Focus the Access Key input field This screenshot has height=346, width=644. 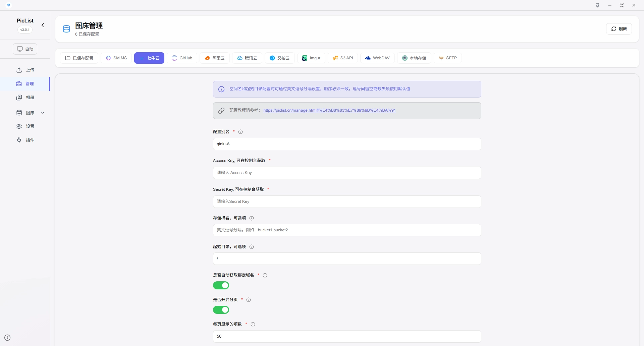(347, 173)
